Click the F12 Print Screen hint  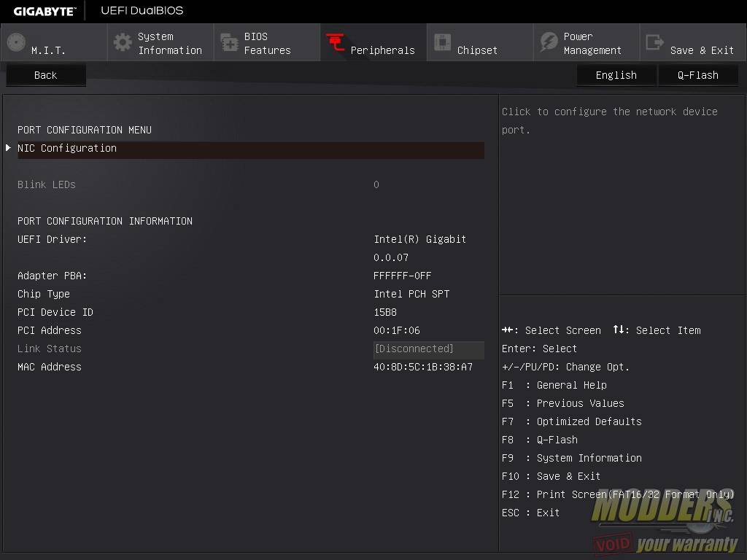pos(618,495)
